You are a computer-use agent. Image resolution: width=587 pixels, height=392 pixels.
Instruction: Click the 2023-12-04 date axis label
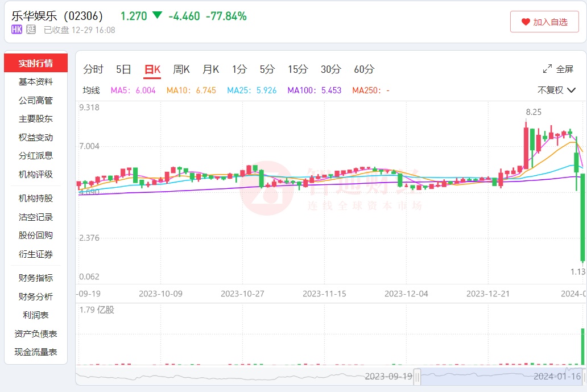pyautogui.click(x=406, y=294)
